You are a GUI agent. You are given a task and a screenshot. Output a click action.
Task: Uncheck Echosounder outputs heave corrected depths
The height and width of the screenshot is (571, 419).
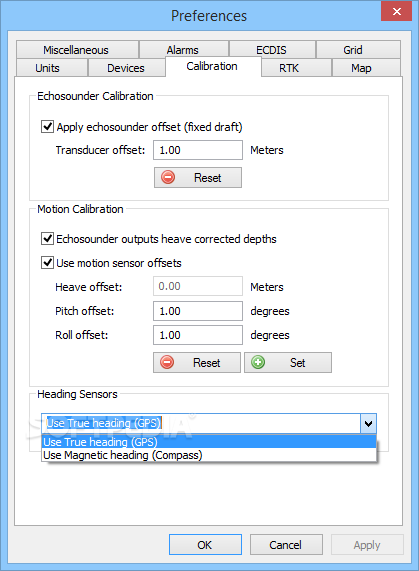[47, 239]
